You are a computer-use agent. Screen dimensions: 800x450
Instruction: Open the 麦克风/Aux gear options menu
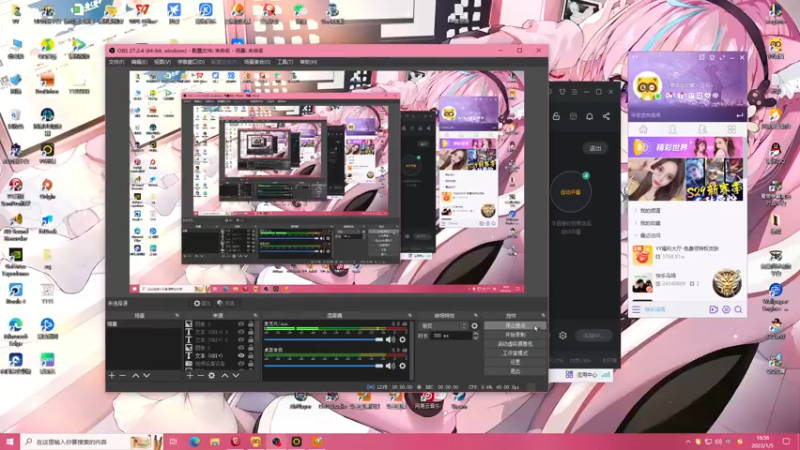(x=403, y=340)
